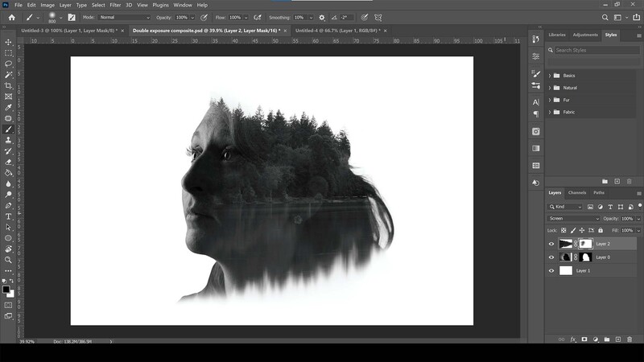Select the Blur tool
This screenshot has width=644, height=362.
tap(8, 183)
